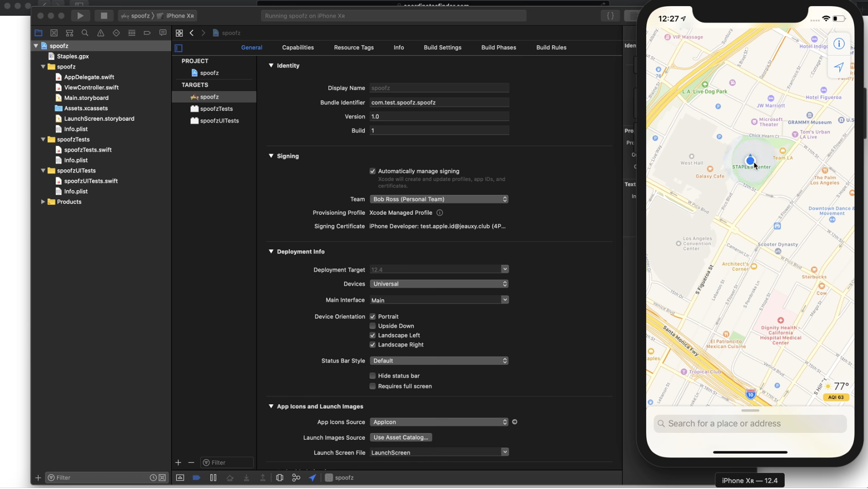The height and width of the screenshot is (489, 868).
Task: Click the Debug View Hierarchy icon
Action: pyautogui.click(x=279, y=477)
